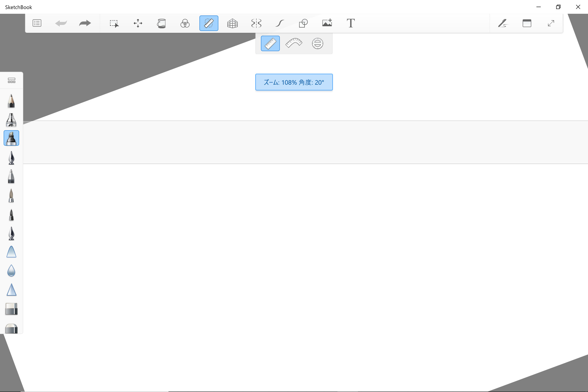This screenshot has height=392, width=588.
Task: Open the main menu list icon
Action: tap(37, 23)
